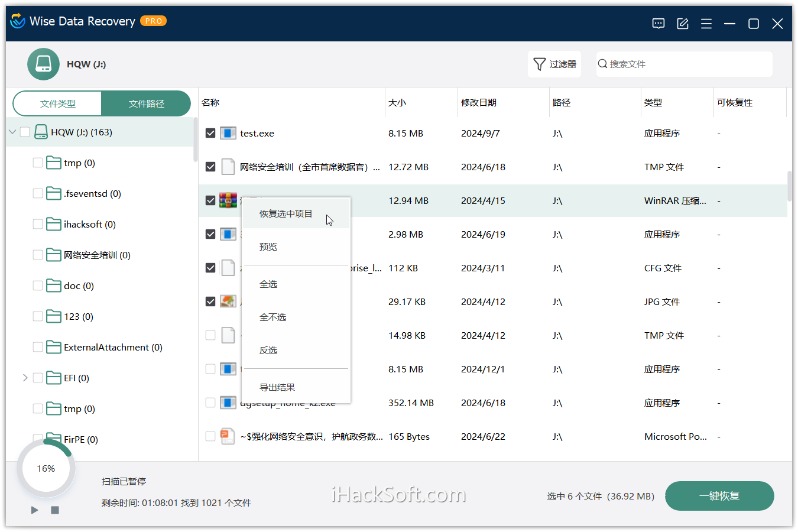Focus the 搜索文件 search field
This screenshot has height=532, width=798.
pos(684,64)
